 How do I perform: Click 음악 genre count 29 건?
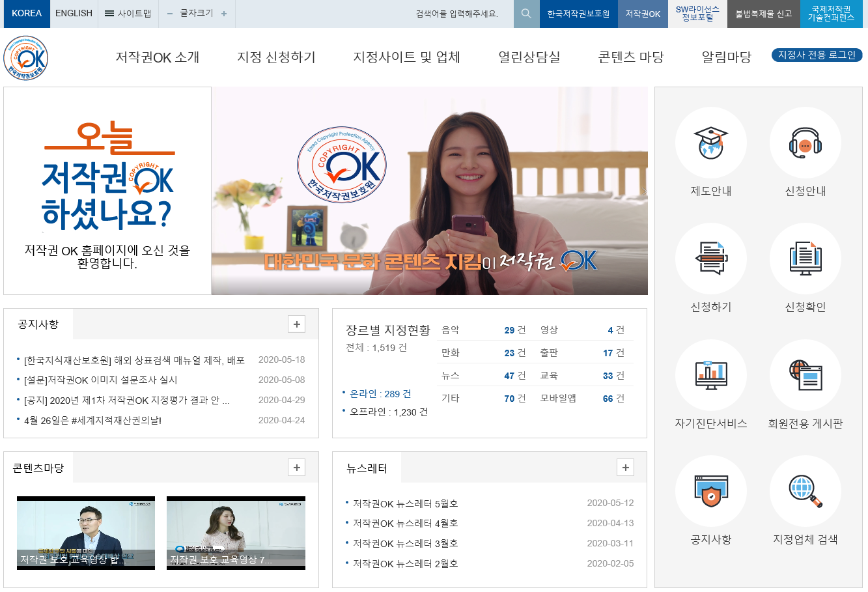[x=514, y=330]
